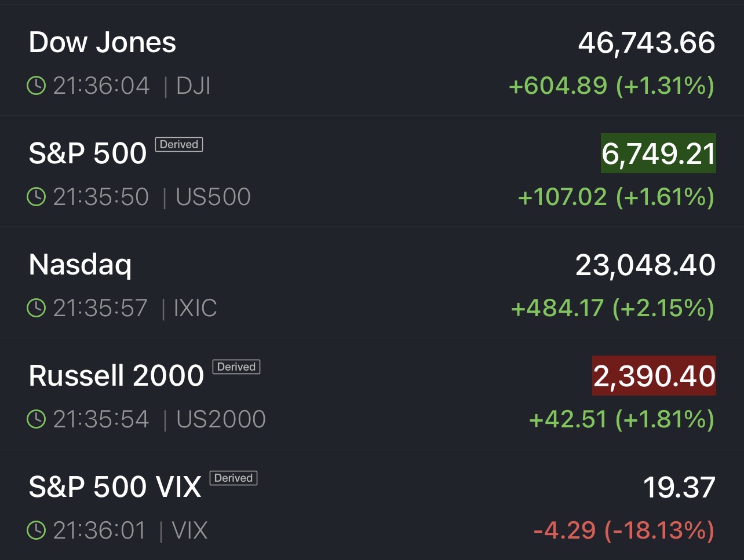This screenshot has height=560, width=744.
Task: Tap the Derived badge on S&P 500 VIX
Action: point(234,478)
